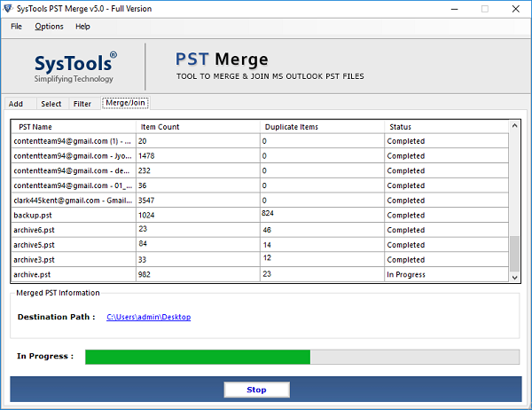Click the scroll down arrow of the file list
The height and width of the screenshot is (410, 532).
point(515,277)
